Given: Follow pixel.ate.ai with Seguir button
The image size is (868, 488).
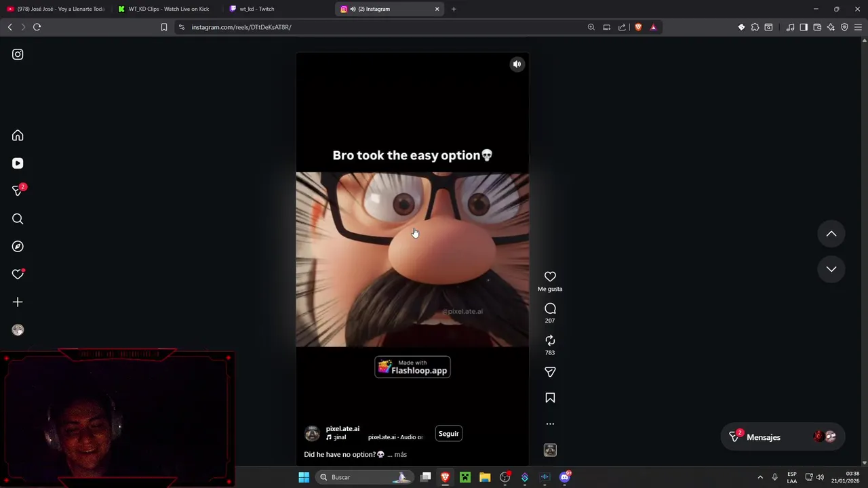Looking at the screenshot, I should pyautogui.click(x=448, y=434).
